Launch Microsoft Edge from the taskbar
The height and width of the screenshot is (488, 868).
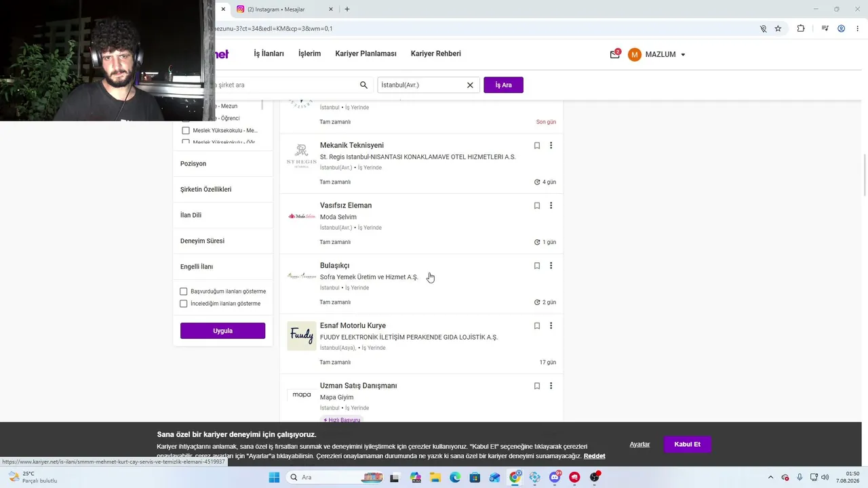pyautogui.click(x=455, y=477)
